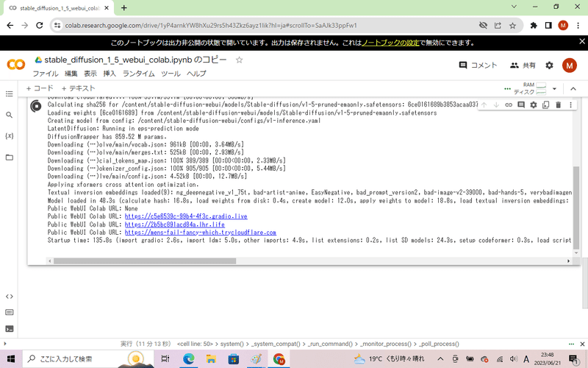The image size is (588, 368).
Task: Click the vertical output scrollbar thumb
Action: coord(576,208)
